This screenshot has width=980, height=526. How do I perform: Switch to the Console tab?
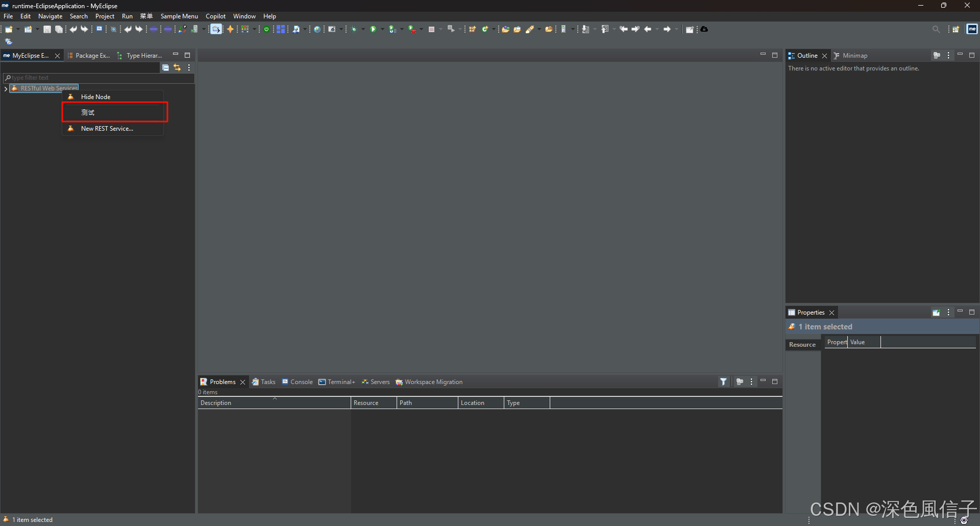[298, 382]
